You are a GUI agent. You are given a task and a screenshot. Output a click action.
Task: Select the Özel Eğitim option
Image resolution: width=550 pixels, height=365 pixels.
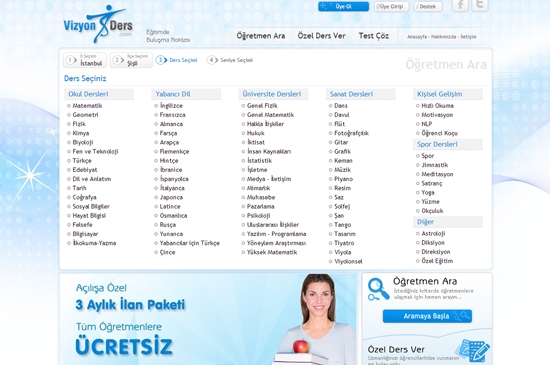[x=437, y=261]
